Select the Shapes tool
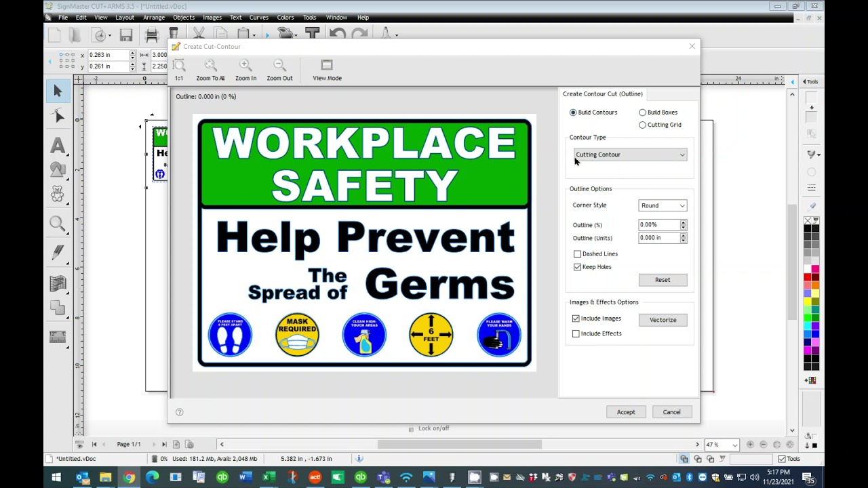 coord(58,170)
